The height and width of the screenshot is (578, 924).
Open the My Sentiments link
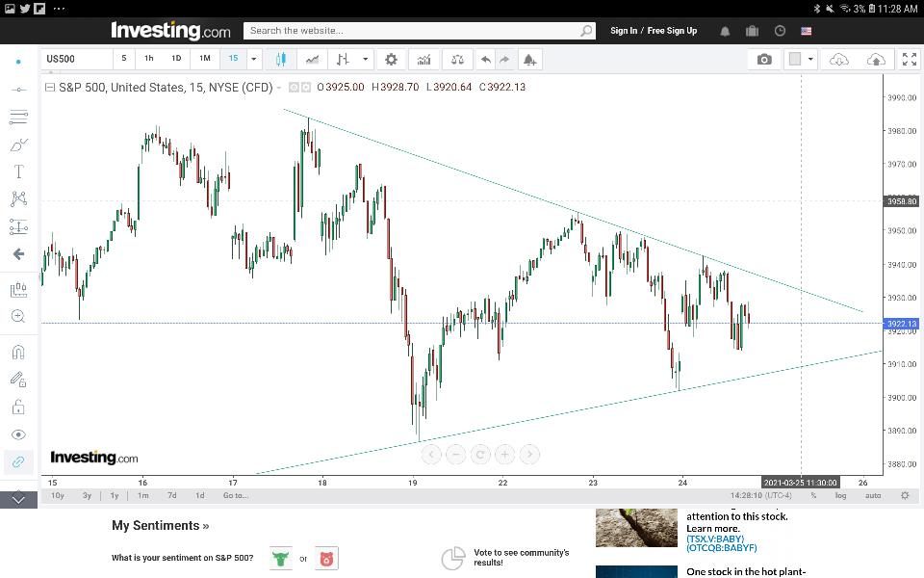[161, 526]
